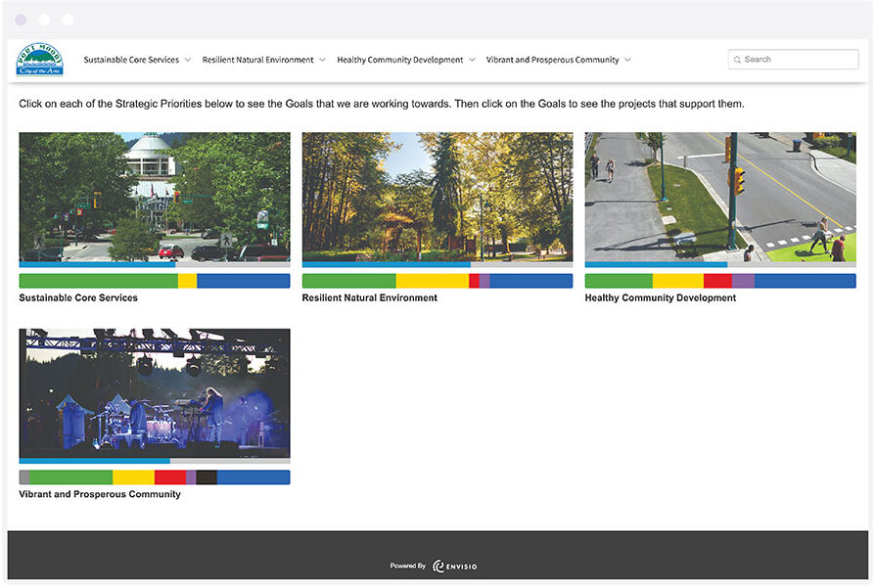Expand the chevron next to Vibrant and Prosperous Community

(627, 60)
